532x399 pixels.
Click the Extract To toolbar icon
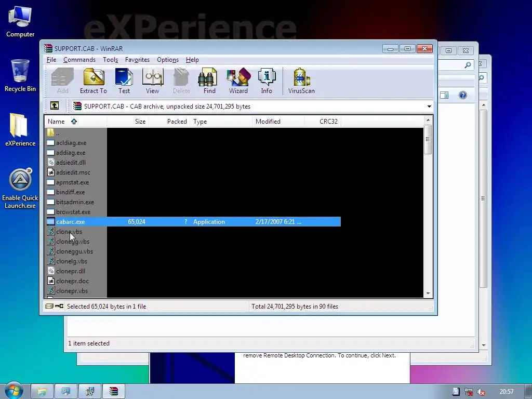(x=94, y=81)
